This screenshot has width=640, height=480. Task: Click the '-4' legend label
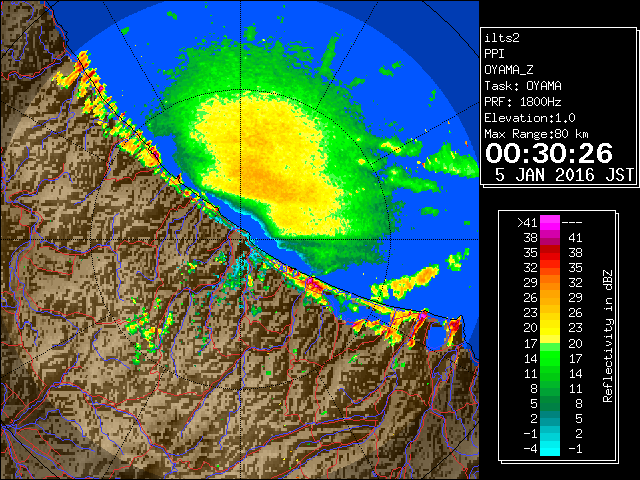point(530,449)
